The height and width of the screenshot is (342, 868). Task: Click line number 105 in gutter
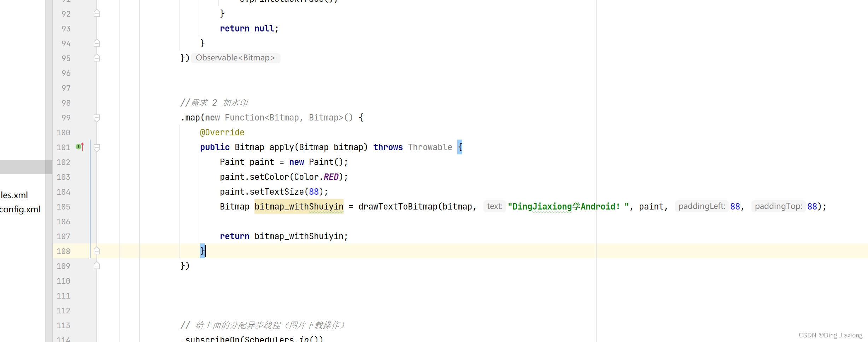(64, 207)
